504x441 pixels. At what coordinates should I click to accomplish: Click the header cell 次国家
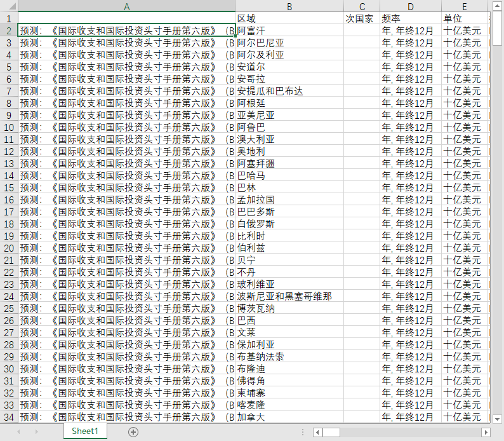(362, 18)
